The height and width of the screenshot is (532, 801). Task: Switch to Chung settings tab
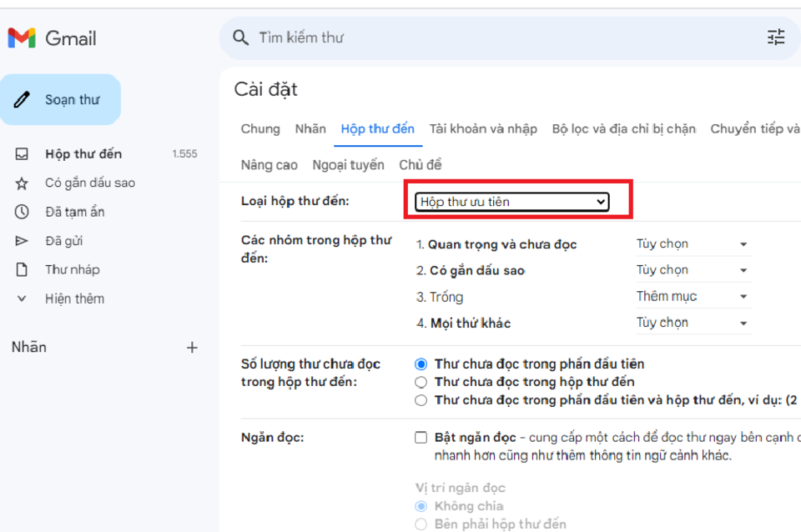(x=260, y=128)
